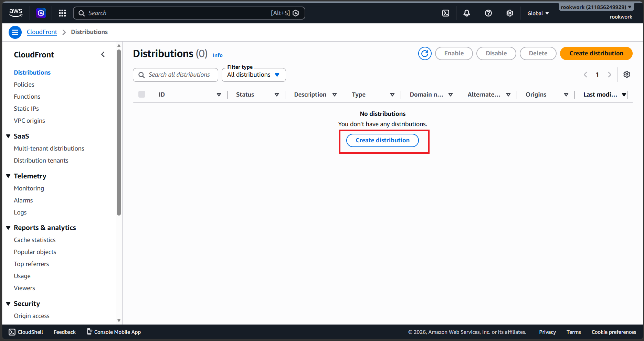Image resolution: width=644 pixels, height=341 pixels.
Task: Sort by Description column arrow
Action: [334, 95]
